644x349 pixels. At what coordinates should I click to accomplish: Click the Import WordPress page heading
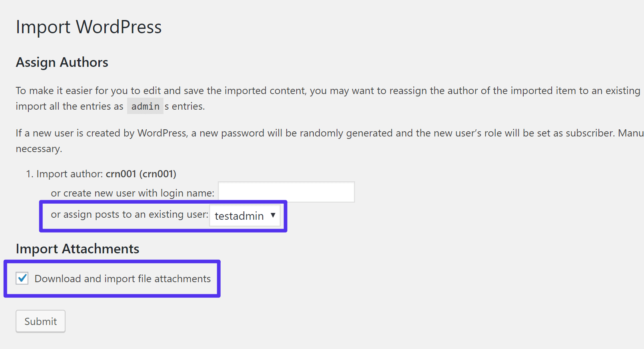(89, 27)
